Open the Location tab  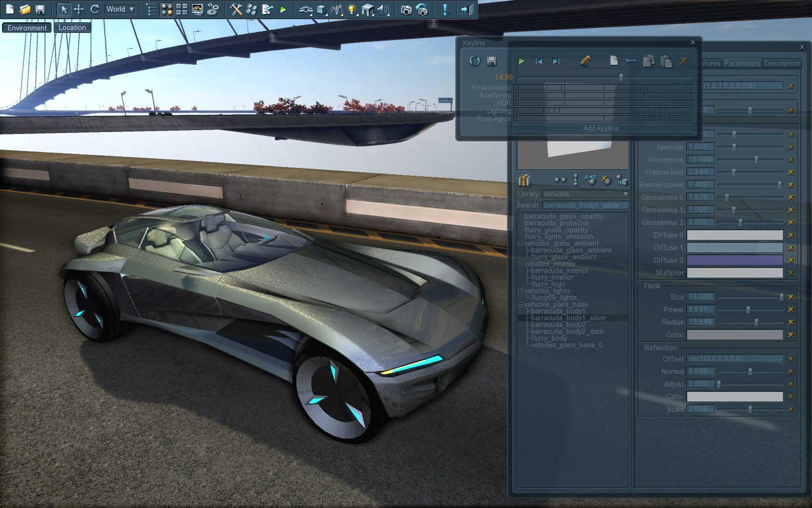tap(72, 28)
